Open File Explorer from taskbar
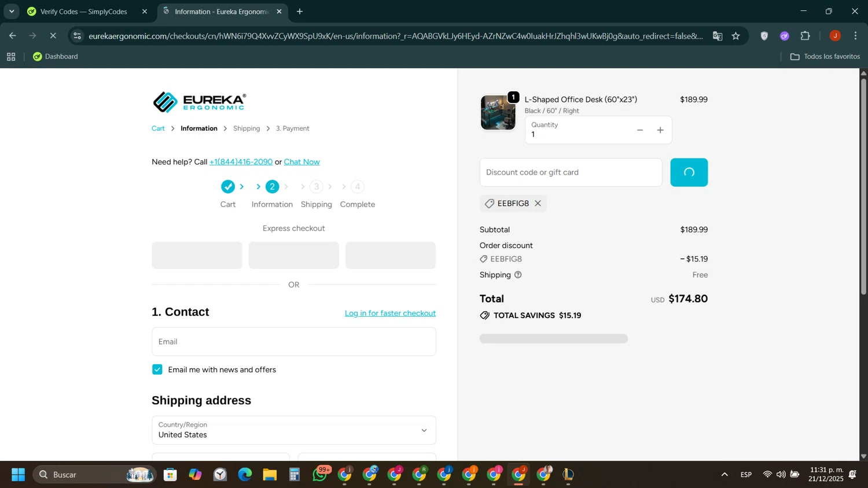 pos(270,475)
